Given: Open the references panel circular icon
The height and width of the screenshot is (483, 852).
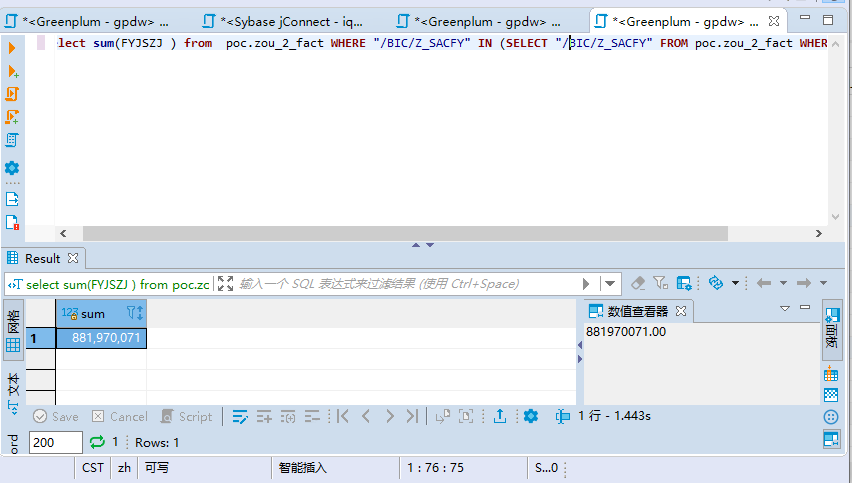Looking at the screenshot, I should 831,417.
